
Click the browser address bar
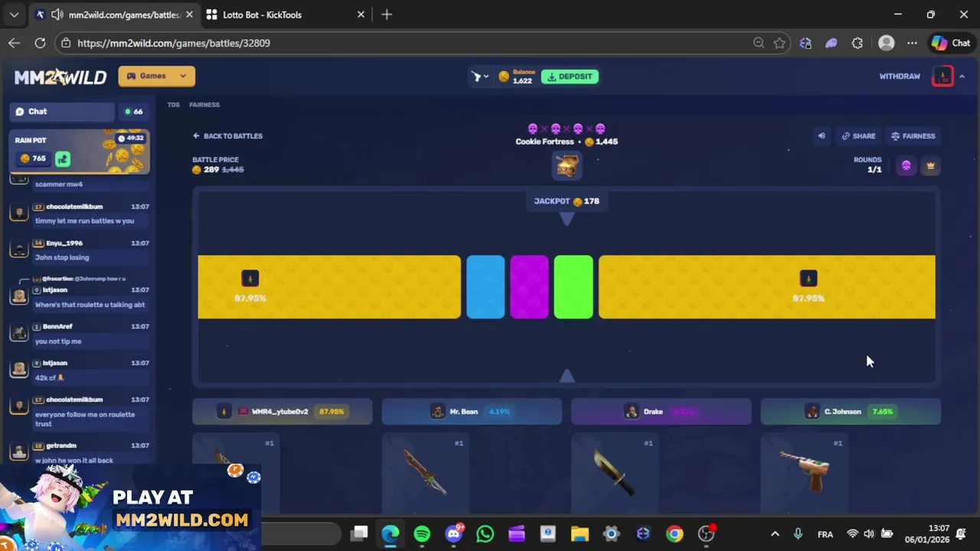(x=413, y=43)
